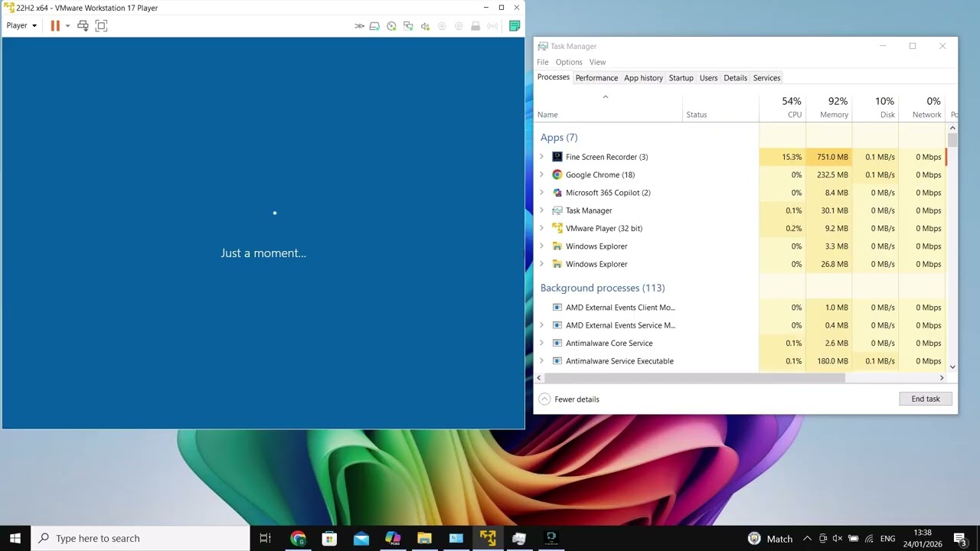This screenshot has width=980, height=551.
Task: Click the CD/DVD drive device icon in VMware
Action: [x=391, y=26]
